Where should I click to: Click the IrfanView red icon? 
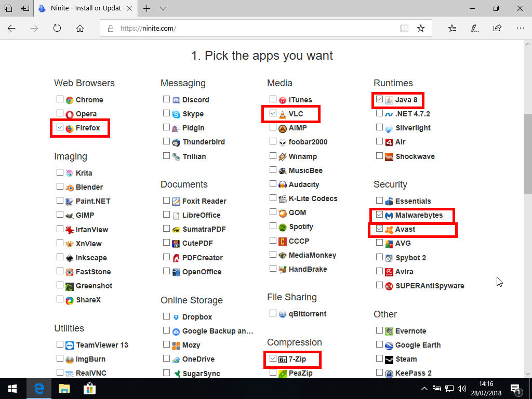pos(70,230)
